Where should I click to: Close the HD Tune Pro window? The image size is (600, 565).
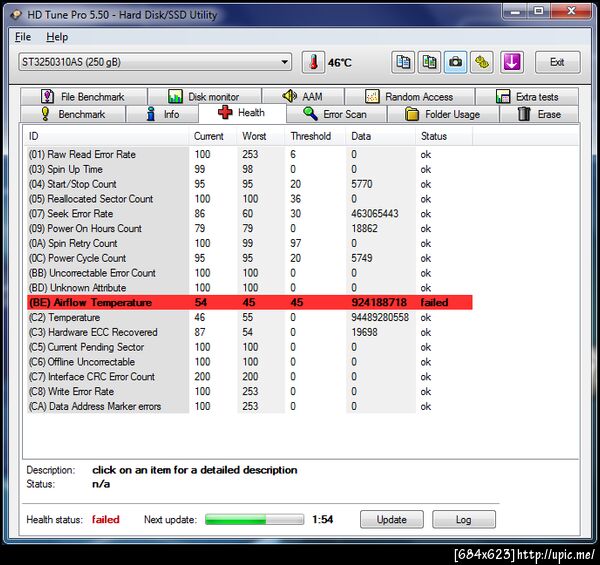[571, 11]
